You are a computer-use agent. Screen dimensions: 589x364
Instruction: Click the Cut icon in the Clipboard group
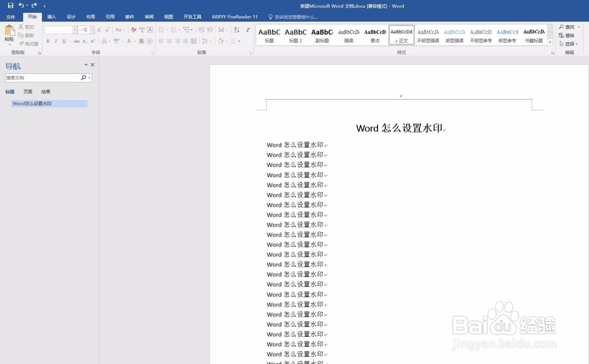pyautogui.click(x=22, y=27)
